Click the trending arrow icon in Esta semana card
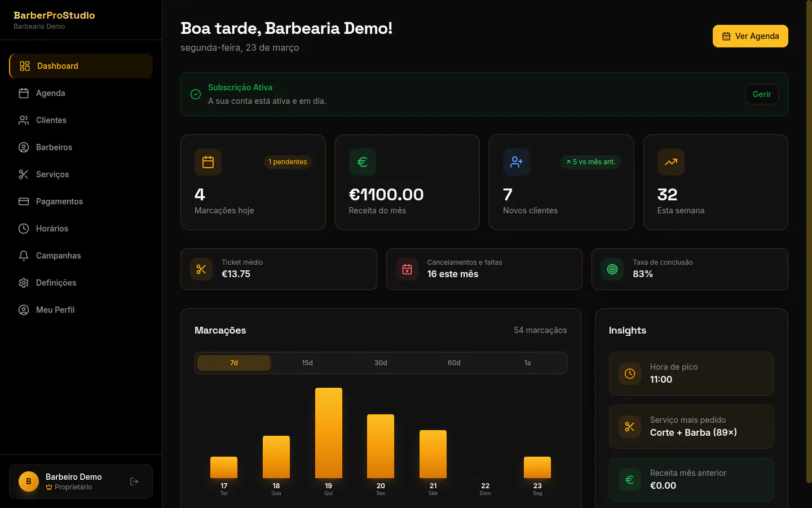This screenshot has width=812, height=508. (671, 162)
